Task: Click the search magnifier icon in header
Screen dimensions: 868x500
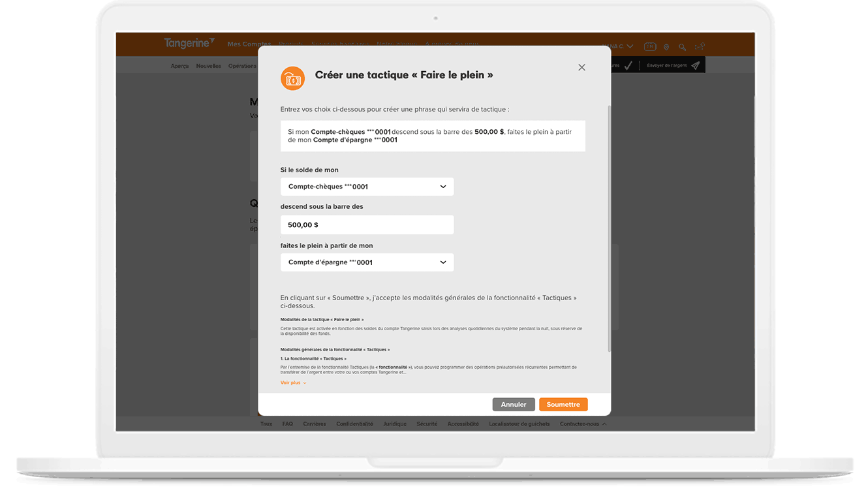Action: [682, 47]
